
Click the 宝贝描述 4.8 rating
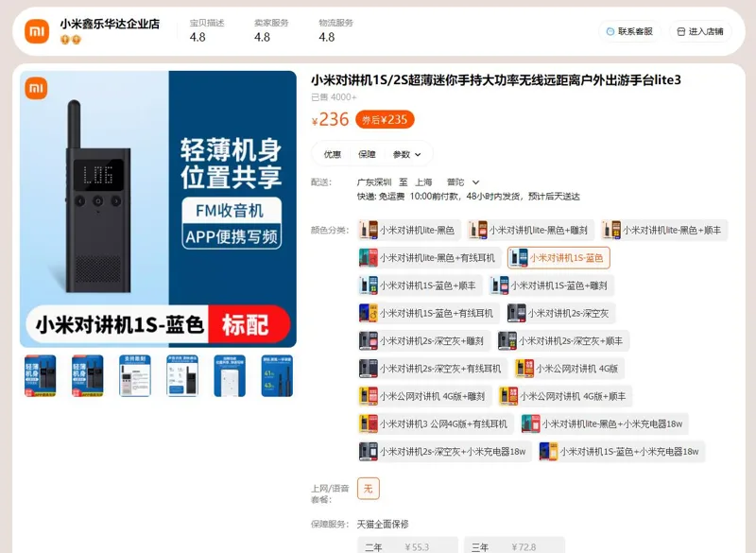206,30
